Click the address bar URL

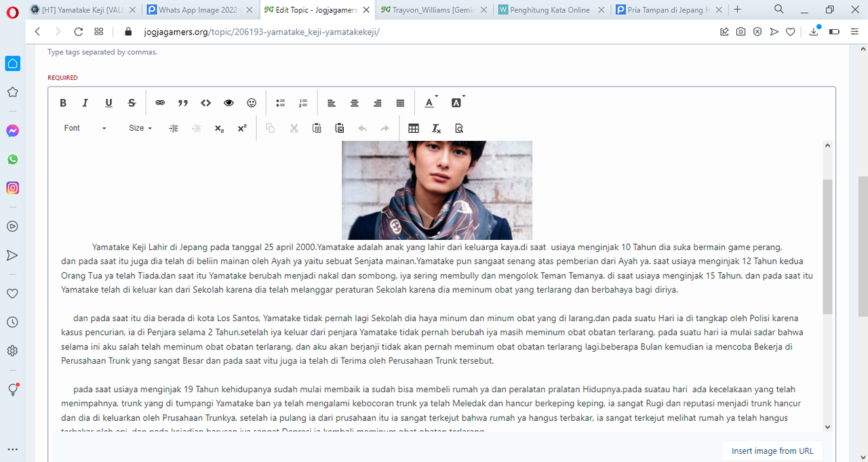pos(261,32)
